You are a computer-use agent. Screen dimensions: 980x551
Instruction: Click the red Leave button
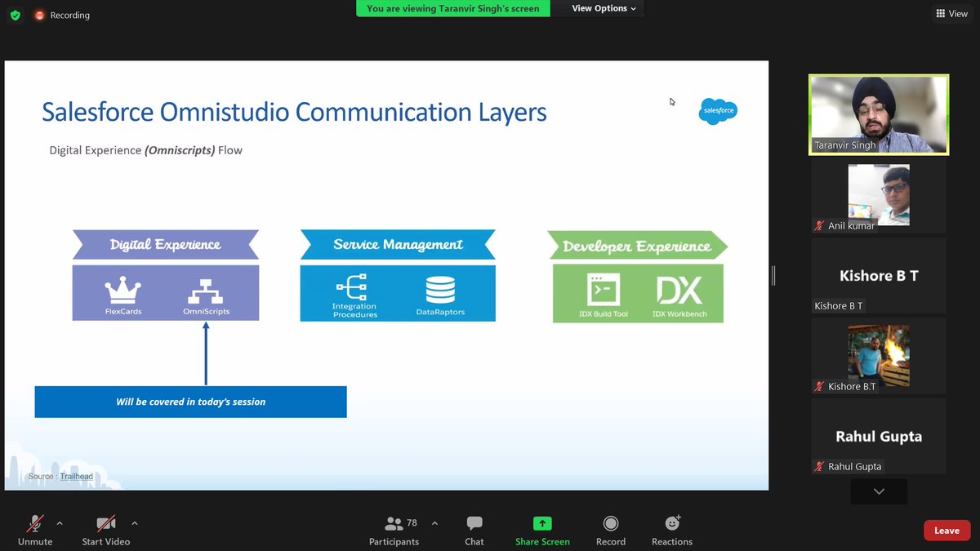pos(947,531)
